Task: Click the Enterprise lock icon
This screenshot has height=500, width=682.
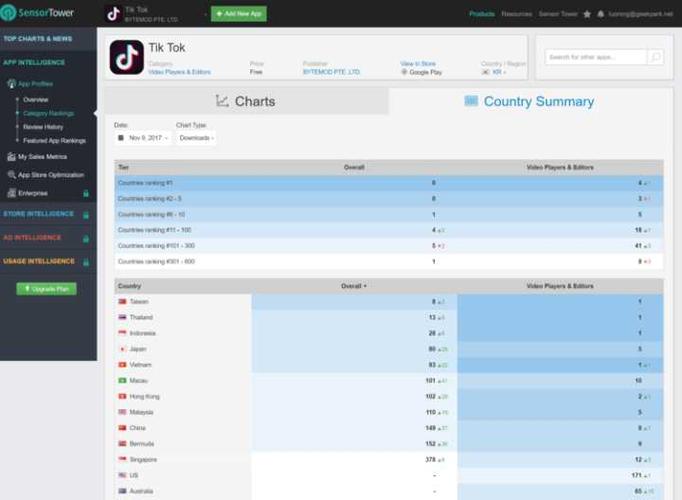Action: tap(86, 193)
